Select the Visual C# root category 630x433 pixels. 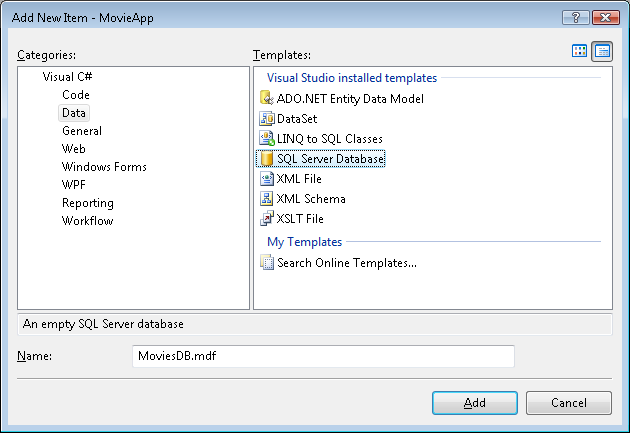pyautogui.click(x=68, y=77)
